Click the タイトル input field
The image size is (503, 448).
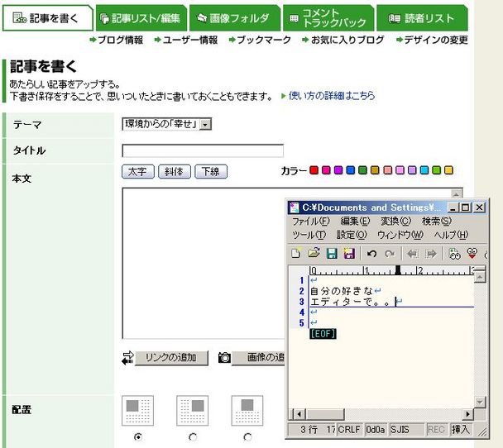tap(203, 150)
